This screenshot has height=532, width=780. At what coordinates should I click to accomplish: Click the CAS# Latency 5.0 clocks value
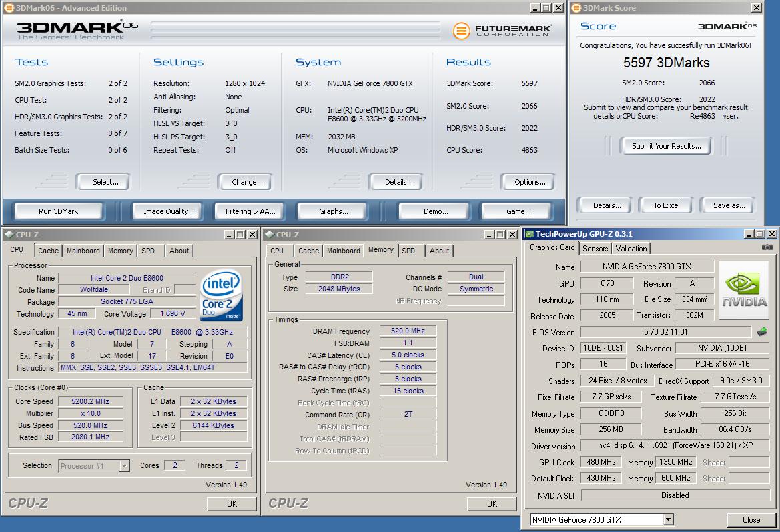tap(408, 355)
